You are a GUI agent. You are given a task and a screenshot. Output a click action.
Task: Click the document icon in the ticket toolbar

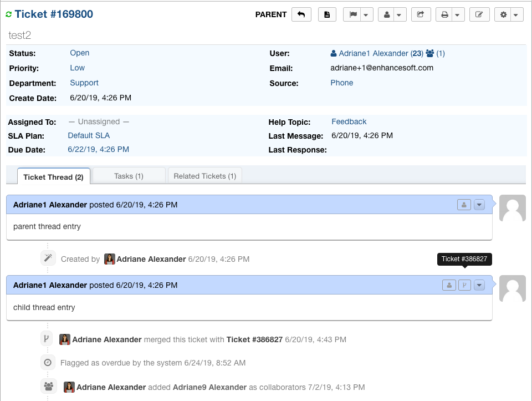pos(327,15)
